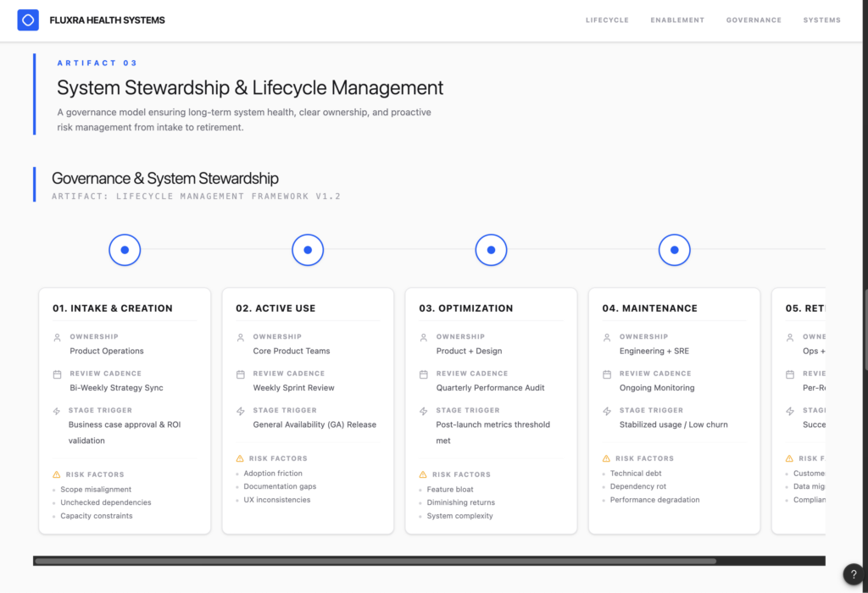Select the timeline marker above Intake & Creation

(x=125, y=250)
